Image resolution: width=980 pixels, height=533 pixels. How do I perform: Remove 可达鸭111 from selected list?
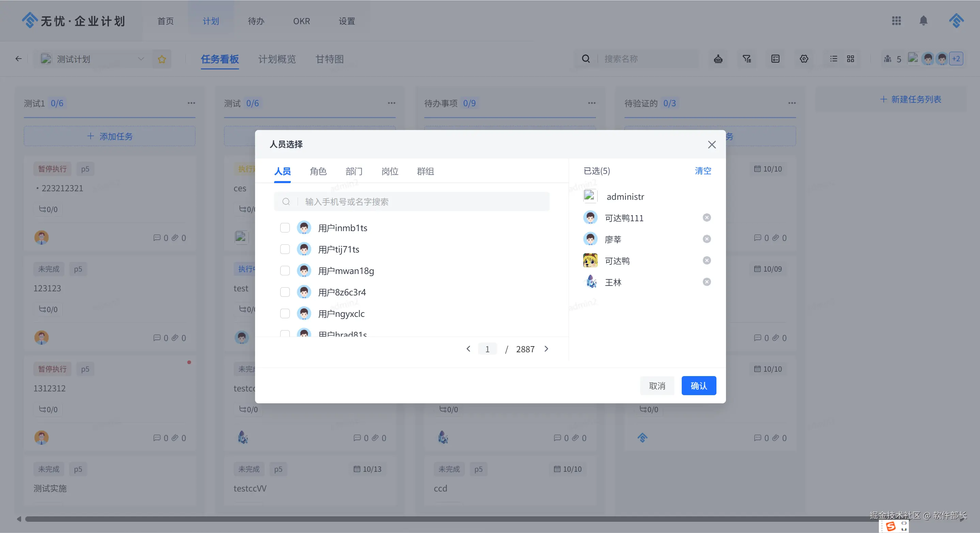tap(707, 217)
